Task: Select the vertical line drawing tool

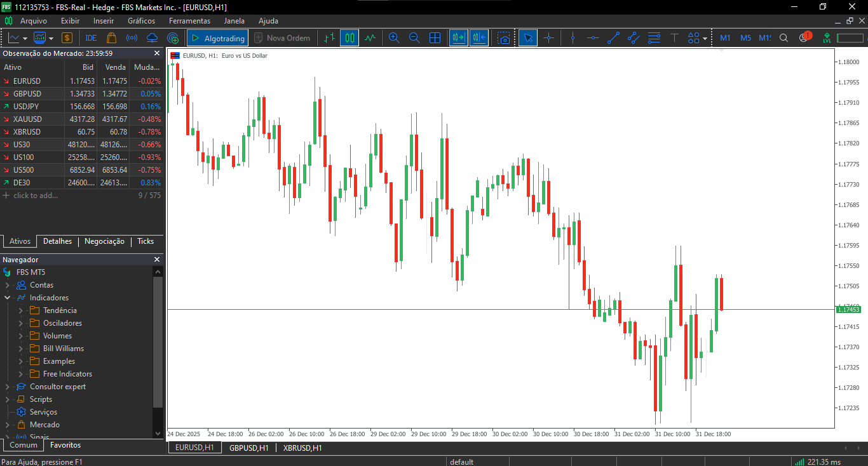Action: coord(573,38)
